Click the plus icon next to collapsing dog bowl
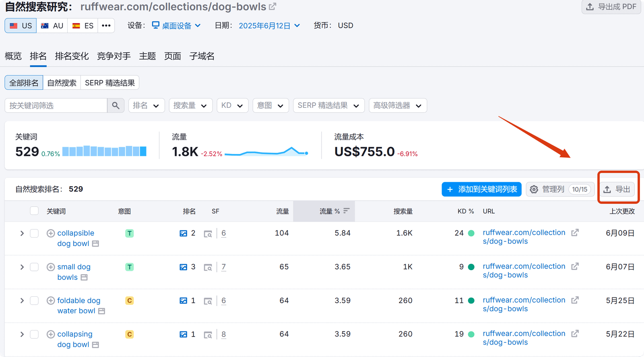 tap(51, 334)
